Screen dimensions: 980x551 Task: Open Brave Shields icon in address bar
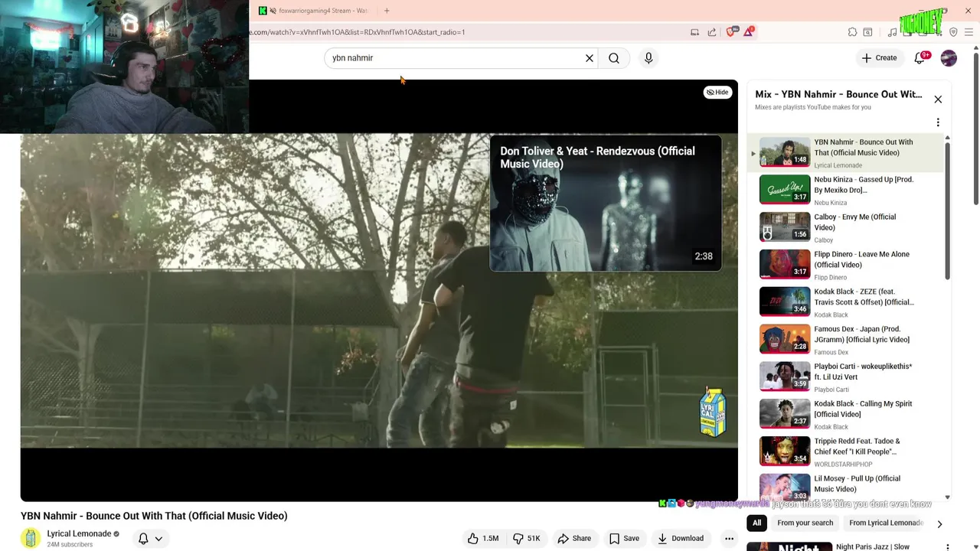pyautogui.click(x=730, y=32)
